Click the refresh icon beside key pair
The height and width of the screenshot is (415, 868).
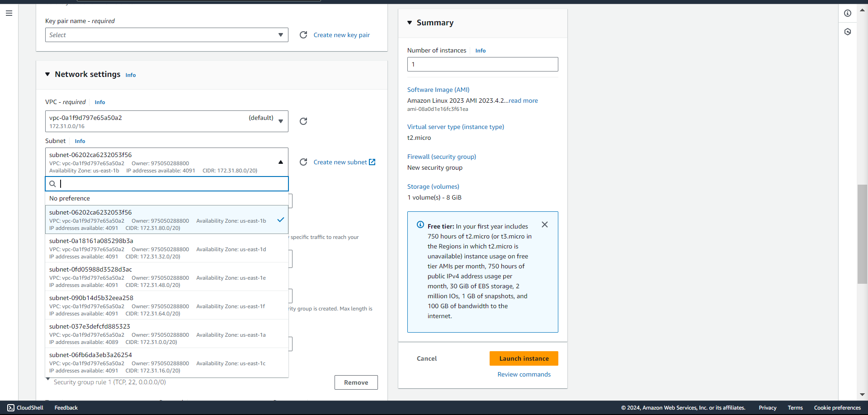[x=303, y=35]
